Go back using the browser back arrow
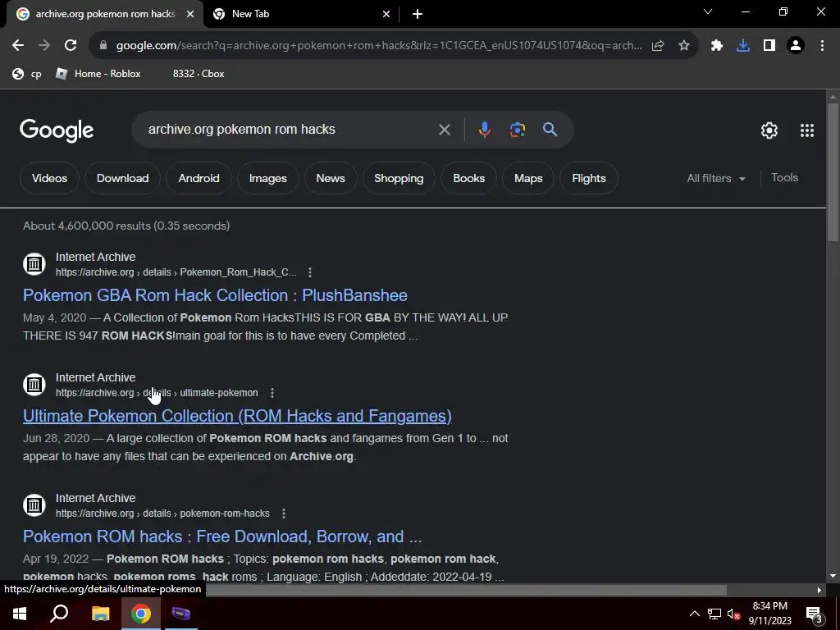The width and height of the screenshot is (840, 630). [x=18, y=46]
